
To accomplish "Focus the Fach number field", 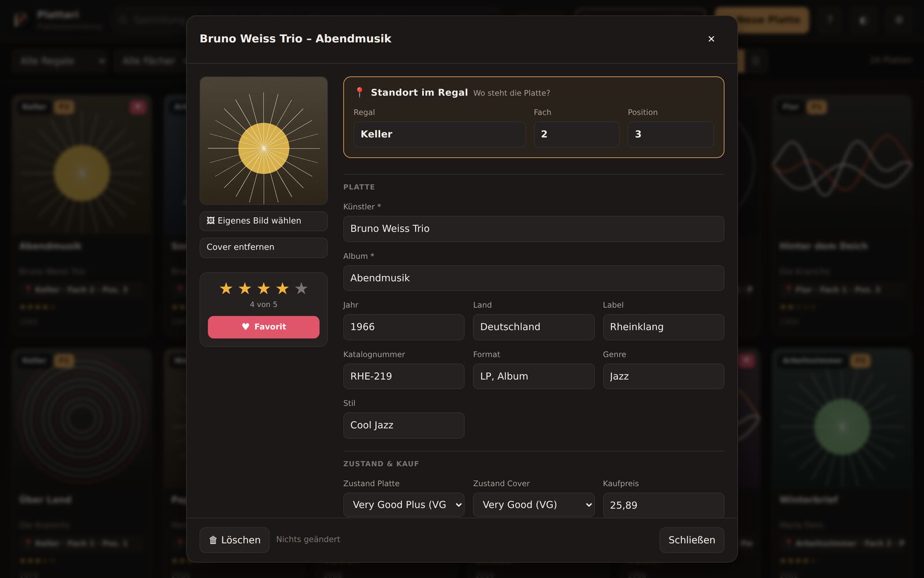I will point(576,134).
